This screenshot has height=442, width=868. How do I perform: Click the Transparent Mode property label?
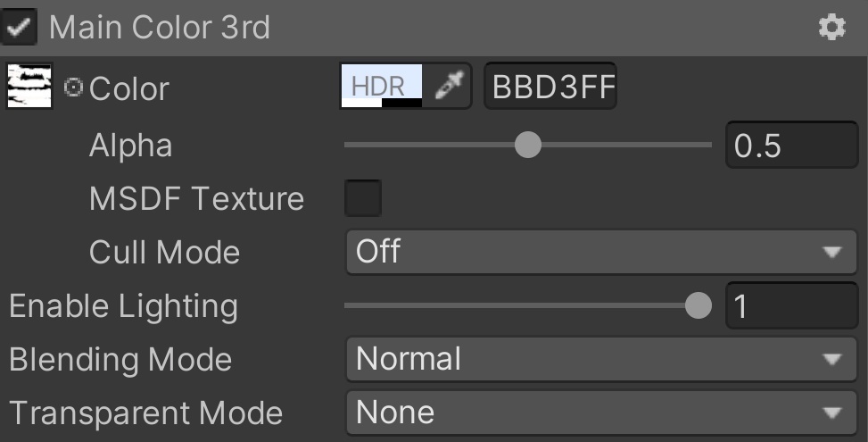coord(145,413)
